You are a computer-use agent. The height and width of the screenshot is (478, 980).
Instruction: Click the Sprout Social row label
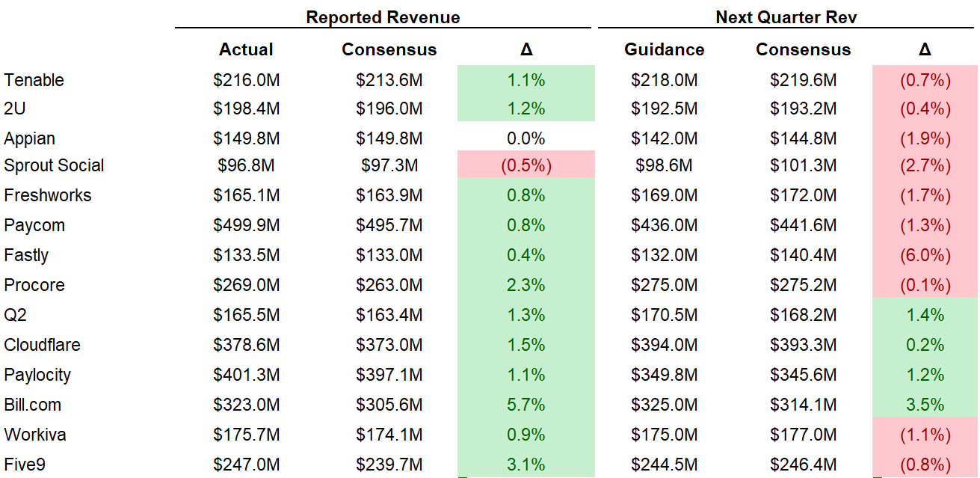coord(54,165)
